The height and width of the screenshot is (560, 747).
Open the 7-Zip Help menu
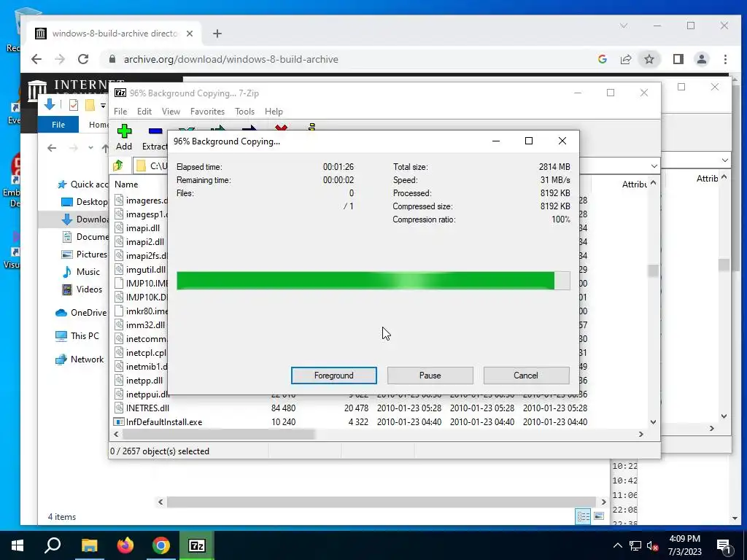click(274, 112)
